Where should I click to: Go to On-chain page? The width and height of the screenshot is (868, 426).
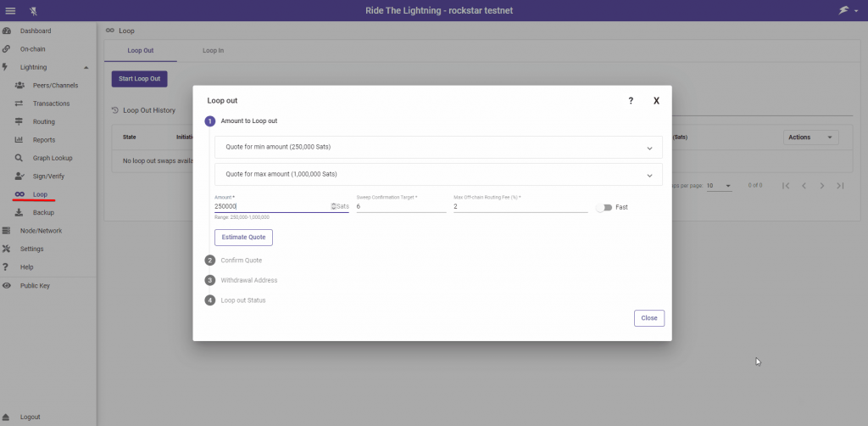tap(33, 48)
